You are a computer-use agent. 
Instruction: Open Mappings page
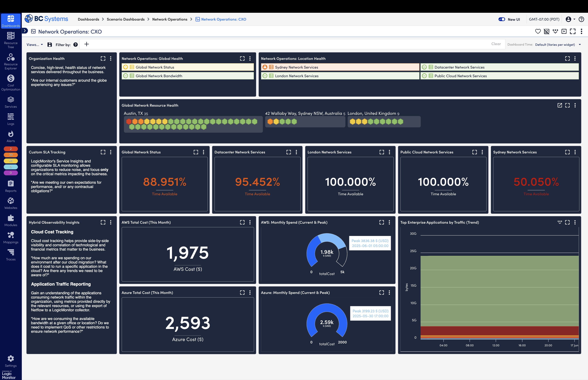(x=11, y=238)
